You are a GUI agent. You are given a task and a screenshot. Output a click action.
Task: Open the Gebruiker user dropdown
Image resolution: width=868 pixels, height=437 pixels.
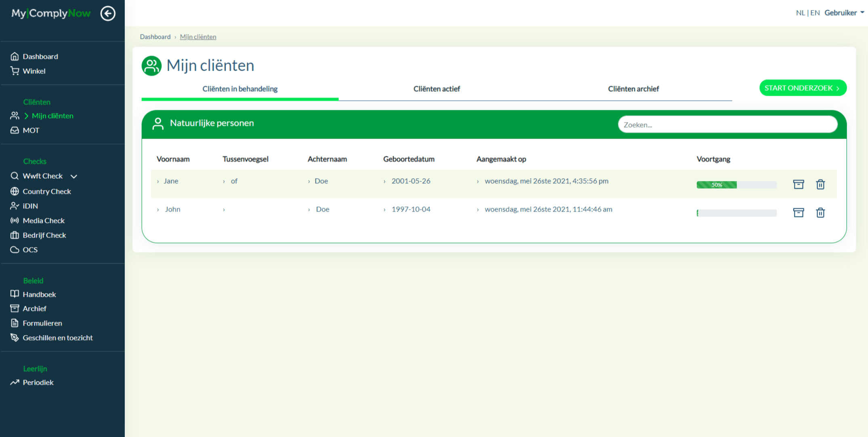click(844, 13)
